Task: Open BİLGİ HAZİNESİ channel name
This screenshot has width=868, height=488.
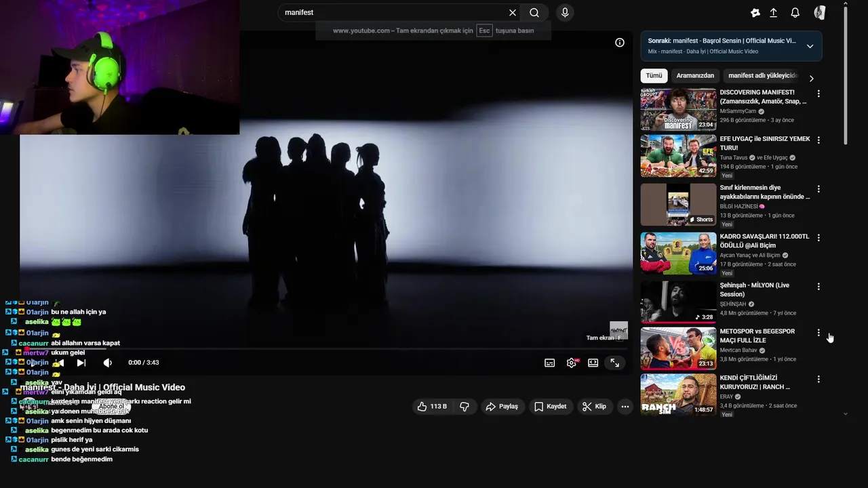Action: [x=738, y=206]
